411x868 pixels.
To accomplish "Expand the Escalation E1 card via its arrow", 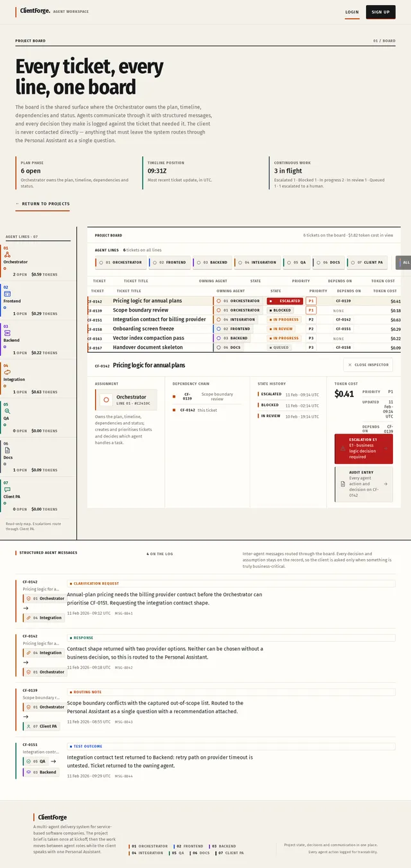I will pos(387,449).
